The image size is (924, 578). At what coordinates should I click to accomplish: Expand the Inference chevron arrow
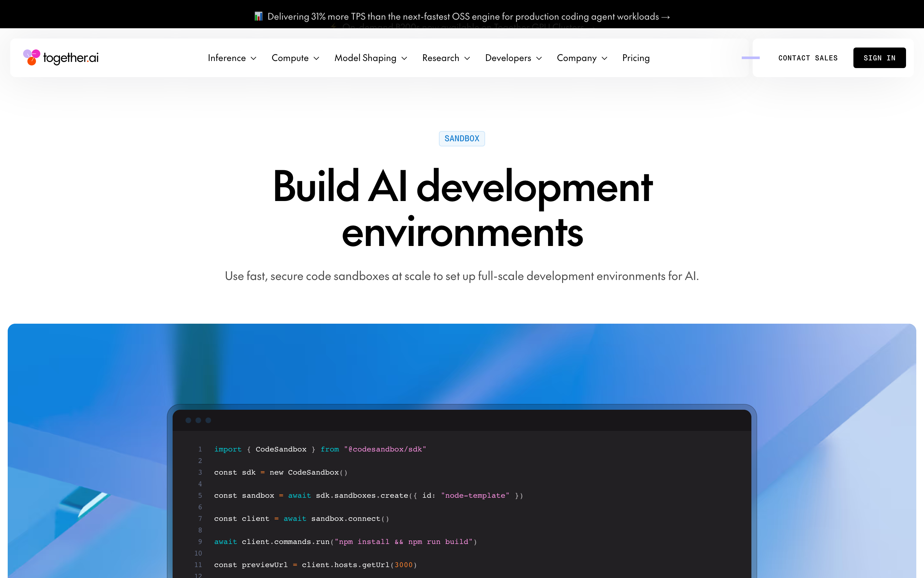[253, 58]
